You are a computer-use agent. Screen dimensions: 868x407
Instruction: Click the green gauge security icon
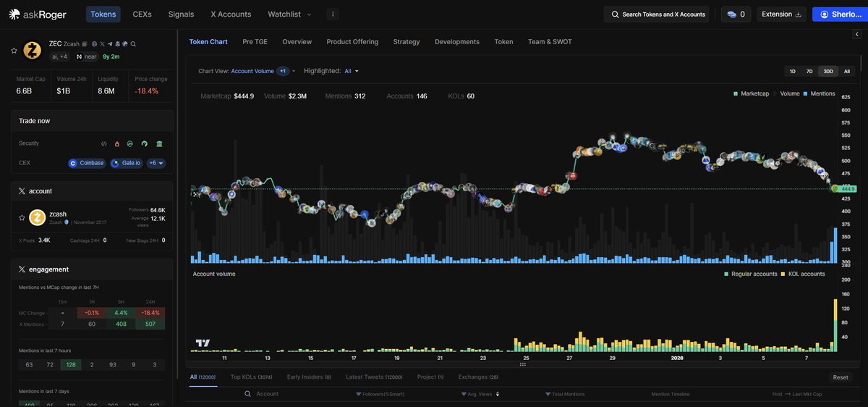click(144, 143)
